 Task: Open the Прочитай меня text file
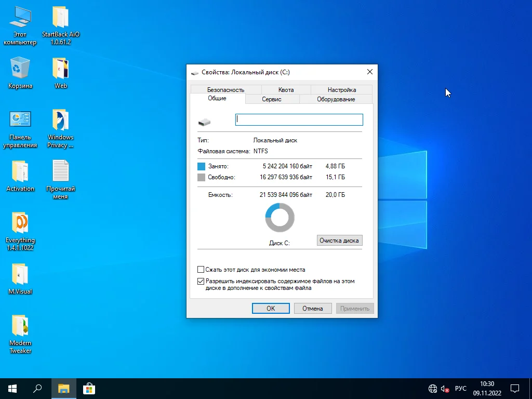(60, 171)
